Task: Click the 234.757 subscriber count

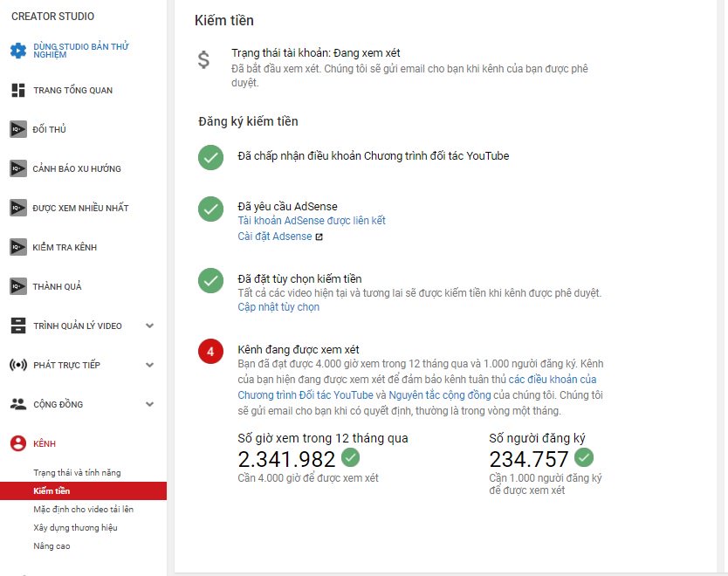Action: click(x=529, y=460)
